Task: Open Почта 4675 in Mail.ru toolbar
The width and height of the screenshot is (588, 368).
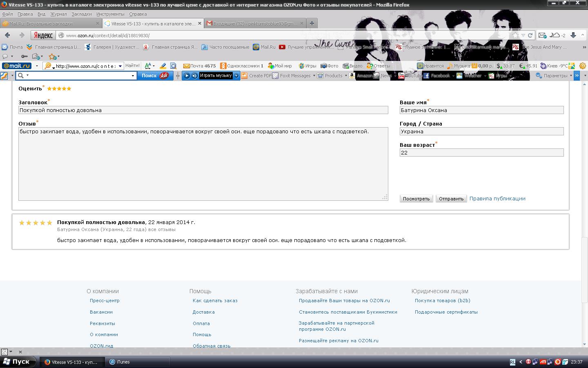Action: [x=200, y=66]
